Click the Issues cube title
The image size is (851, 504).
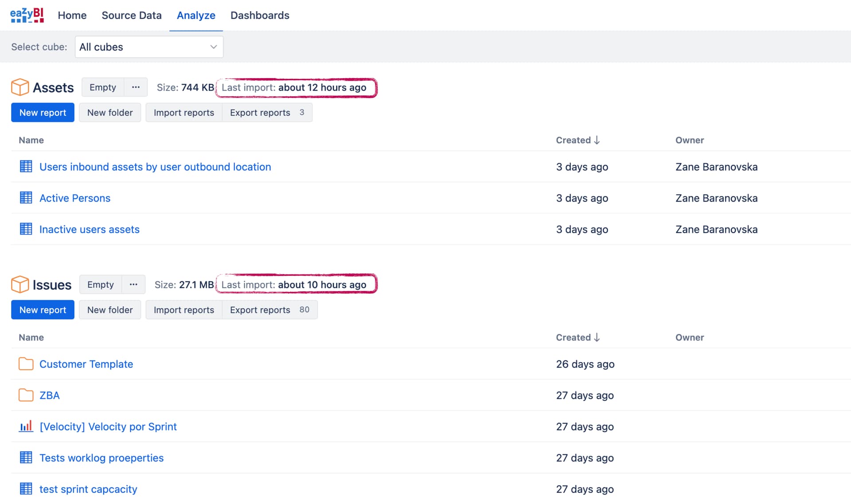[x=52, y=285]
